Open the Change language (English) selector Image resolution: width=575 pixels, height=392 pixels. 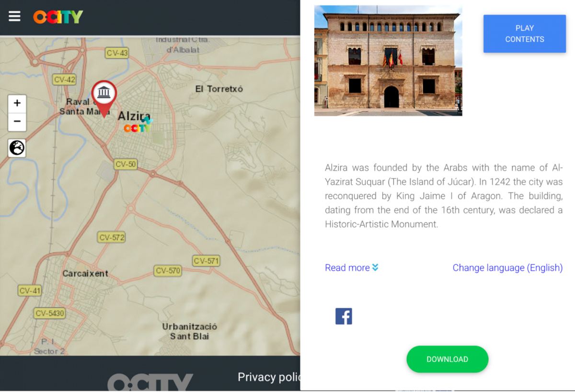(x=507, y=268)
